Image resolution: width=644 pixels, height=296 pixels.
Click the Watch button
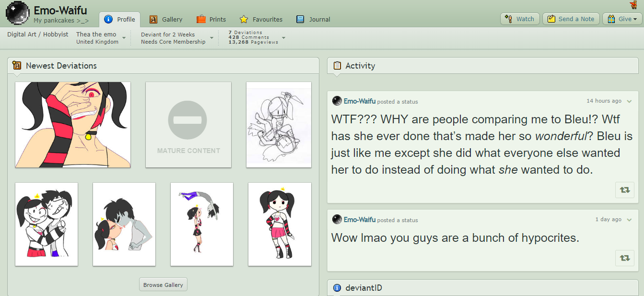click(520, 19)
